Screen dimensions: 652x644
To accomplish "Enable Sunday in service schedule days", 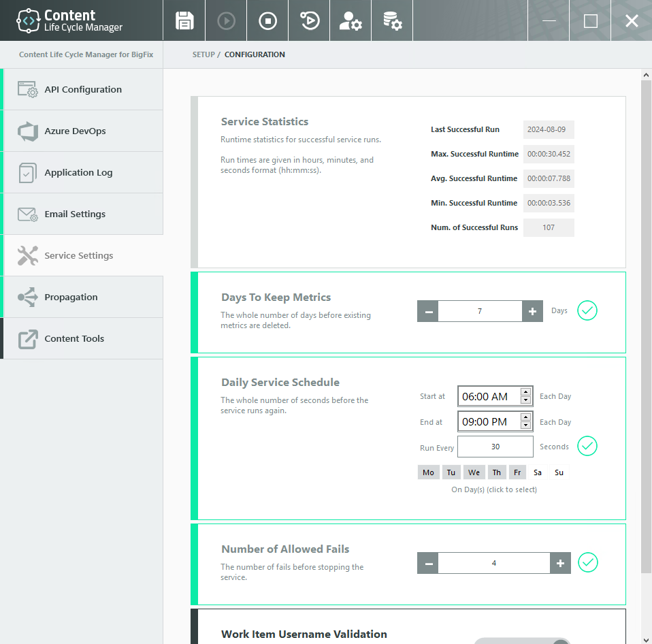I will point(559,472).
